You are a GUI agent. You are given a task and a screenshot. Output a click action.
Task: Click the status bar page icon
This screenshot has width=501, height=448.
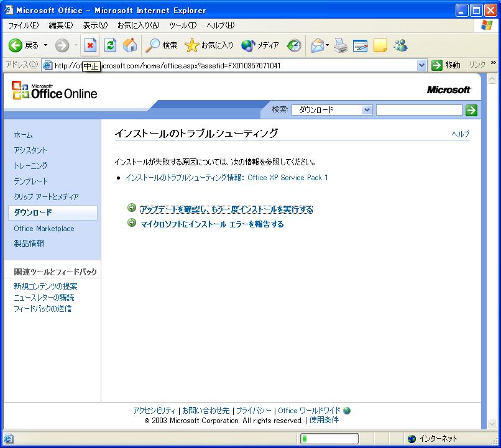point(9,439)
